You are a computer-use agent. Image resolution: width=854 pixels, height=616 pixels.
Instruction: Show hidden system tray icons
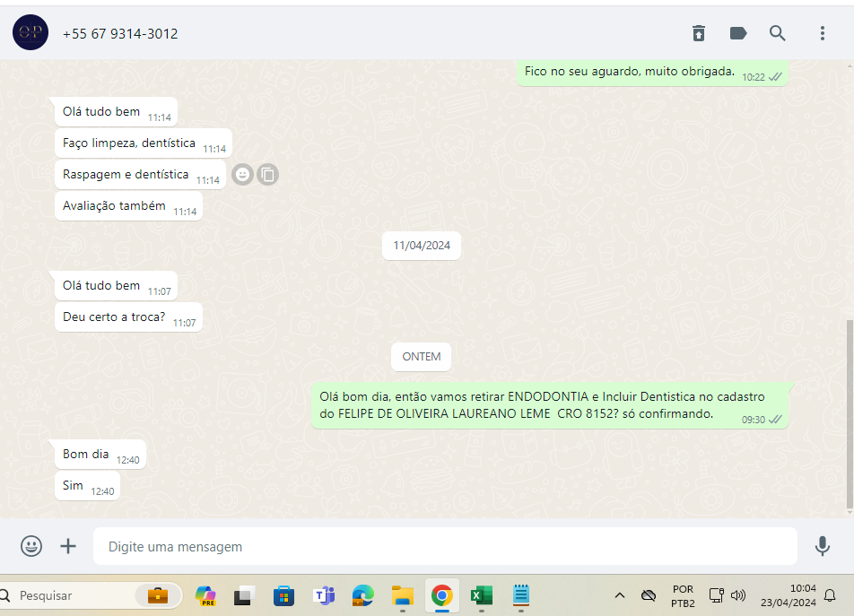tap(619, 596)
